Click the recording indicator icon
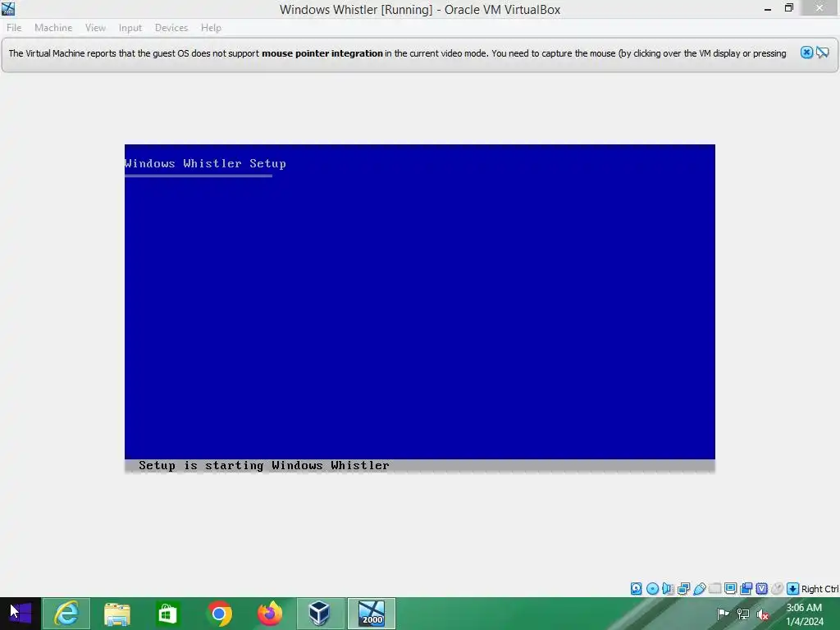 click(x=746, y=589)
